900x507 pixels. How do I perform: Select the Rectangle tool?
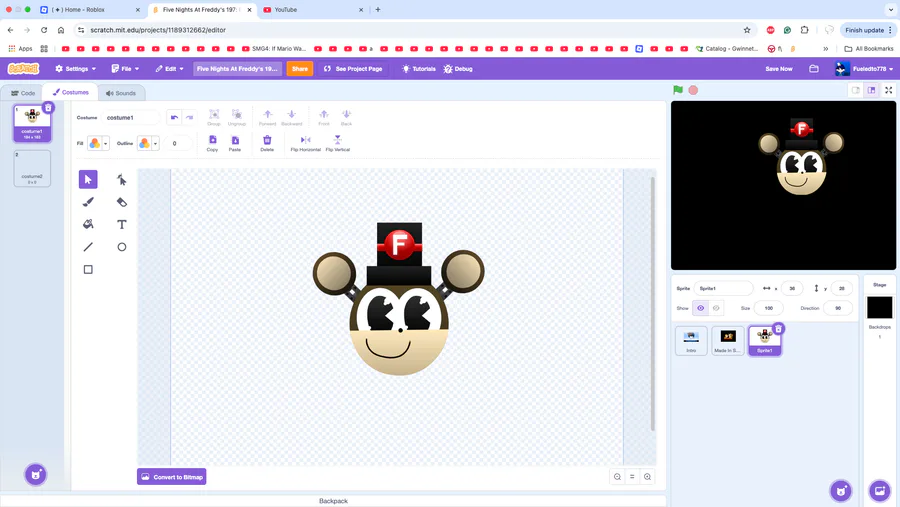(x=88, y=269)
